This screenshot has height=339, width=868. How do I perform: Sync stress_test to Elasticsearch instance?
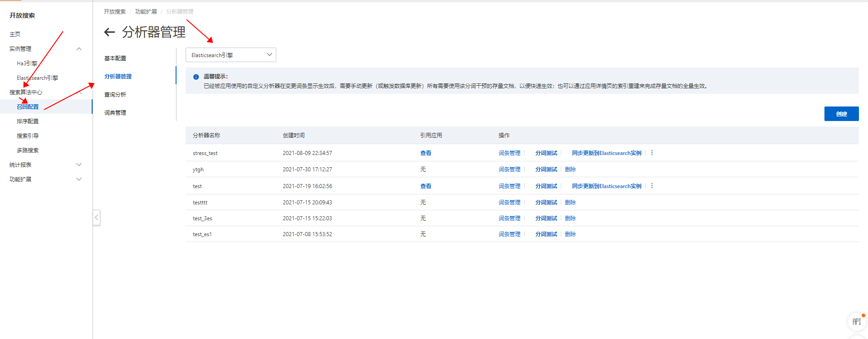[607, 153]
